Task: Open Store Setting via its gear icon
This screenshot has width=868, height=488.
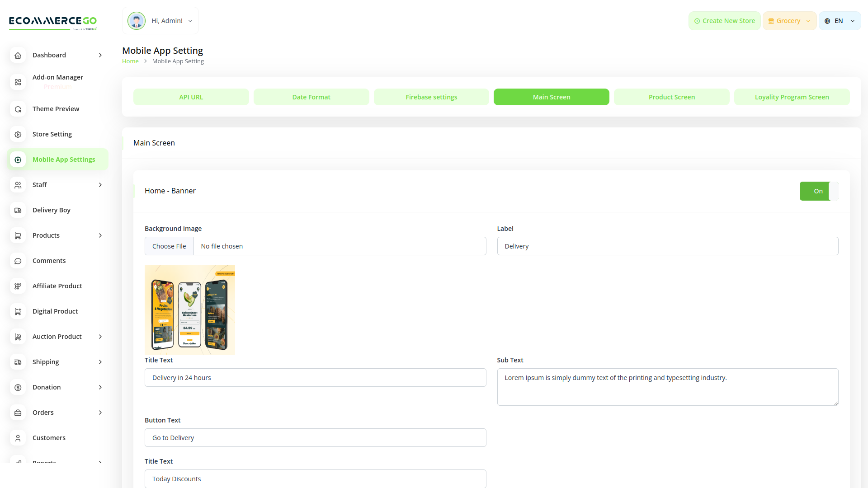Action: click(18, 134)
